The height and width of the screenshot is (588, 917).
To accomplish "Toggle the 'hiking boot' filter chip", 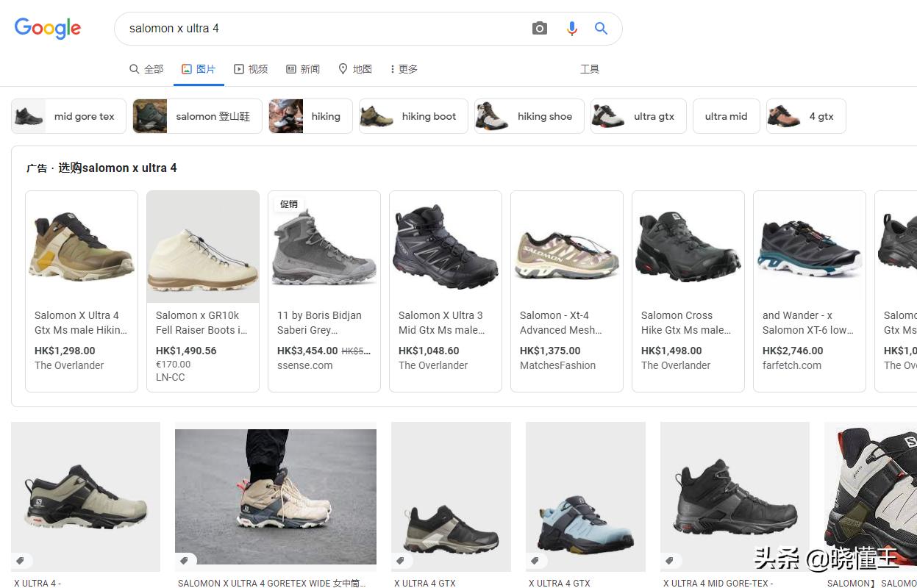I will point(413,115).
